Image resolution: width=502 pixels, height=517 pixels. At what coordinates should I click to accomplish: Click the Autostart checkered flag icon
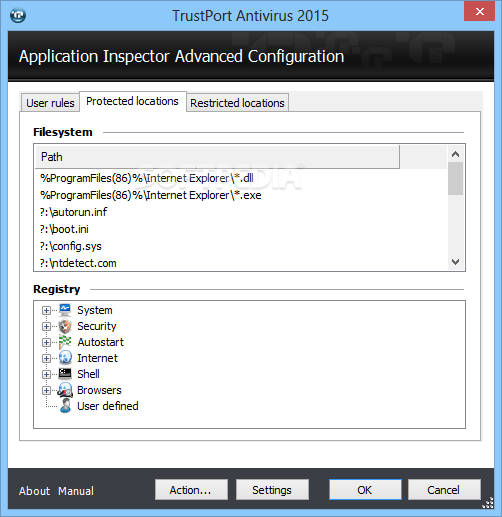click(x=65, y=342)
